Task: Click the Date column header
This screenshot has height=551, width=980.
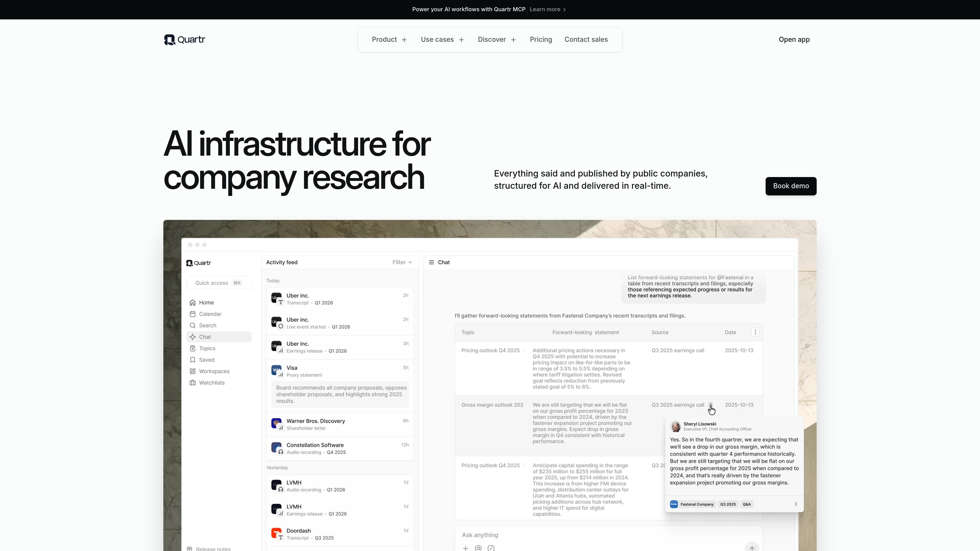Action: click(730, 332)
